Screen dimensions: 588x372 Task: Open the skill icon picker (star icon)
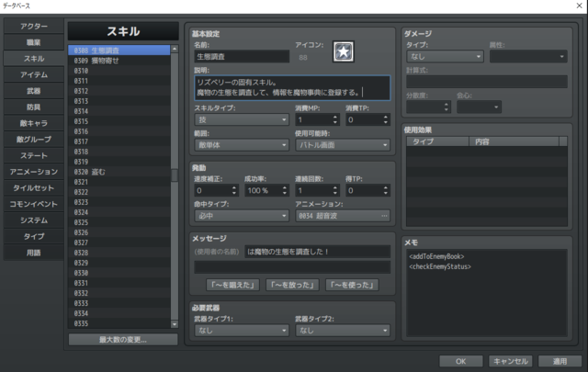coord(343,51)
